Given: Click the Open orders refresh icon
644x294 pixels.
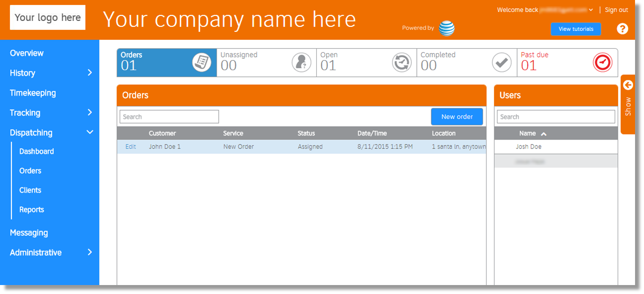Looking at the screenshot, I should click(401, 62).
